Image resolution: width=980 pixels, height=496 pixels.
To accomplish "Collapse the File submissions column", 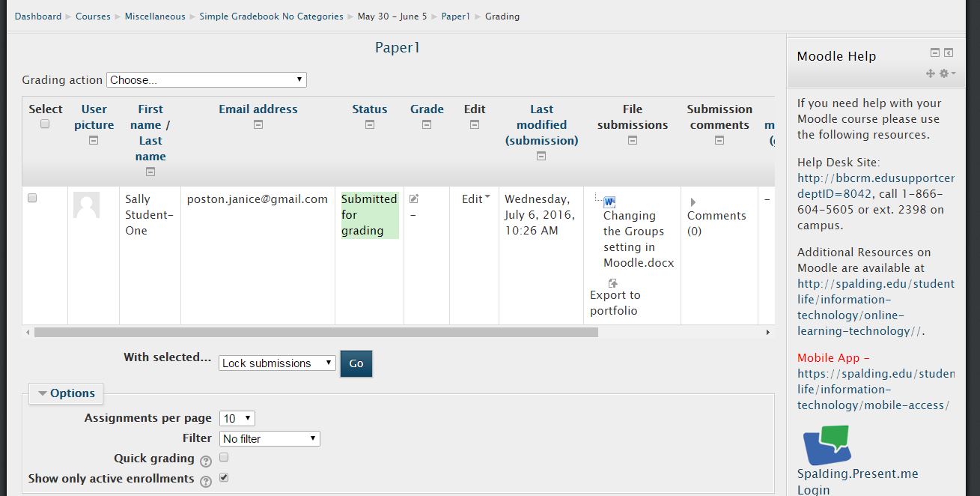I will coord(633,140).
